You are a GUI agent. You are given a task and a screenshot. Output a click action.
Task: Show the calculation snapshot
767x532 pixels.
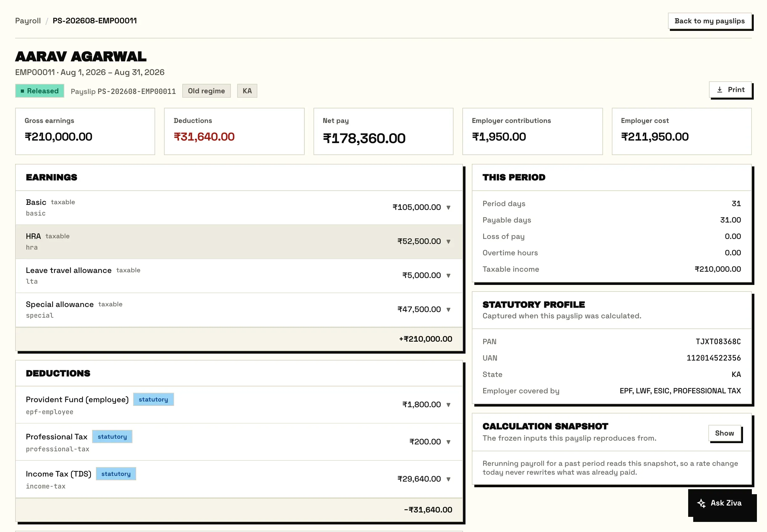pos(724,433)
